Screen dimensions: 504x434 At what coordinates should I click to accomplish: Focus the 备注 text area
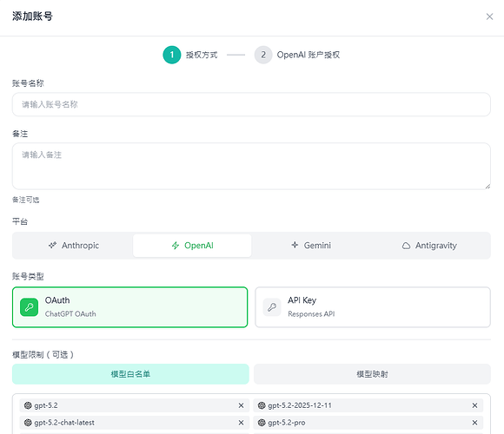[x=251, y=166]
